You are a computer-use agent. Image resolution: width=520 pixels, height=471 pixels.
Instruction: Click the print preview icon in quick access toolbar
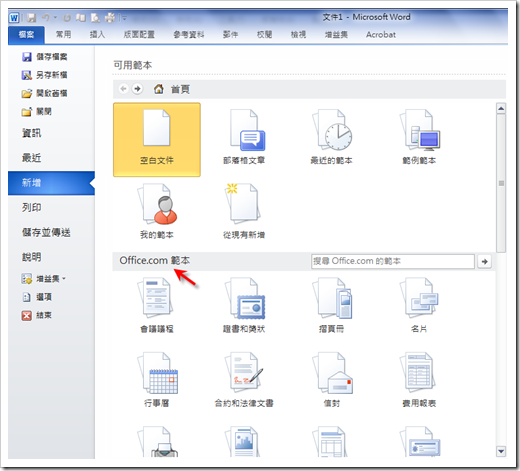[95, 18]
